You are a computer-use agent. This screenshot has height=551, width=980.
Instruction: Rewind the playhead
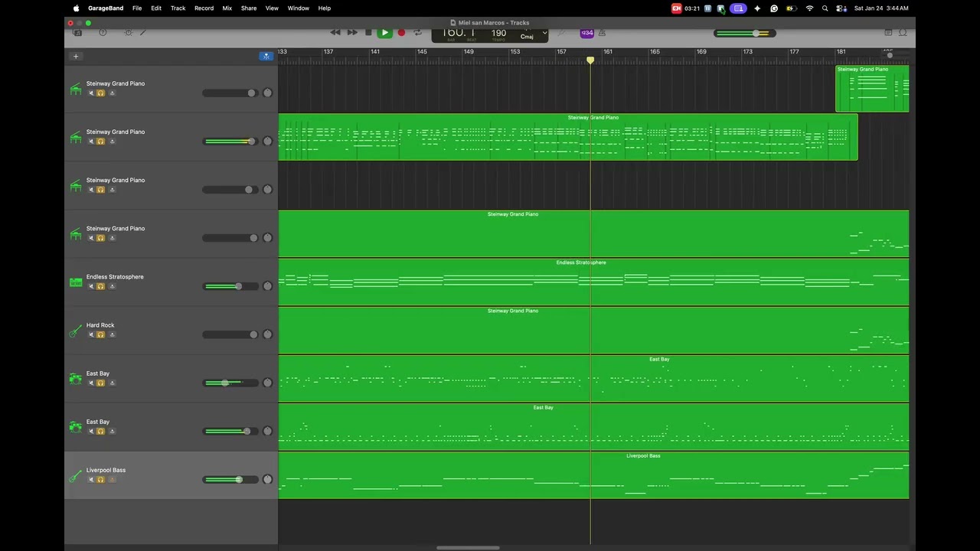click(335, 33)
